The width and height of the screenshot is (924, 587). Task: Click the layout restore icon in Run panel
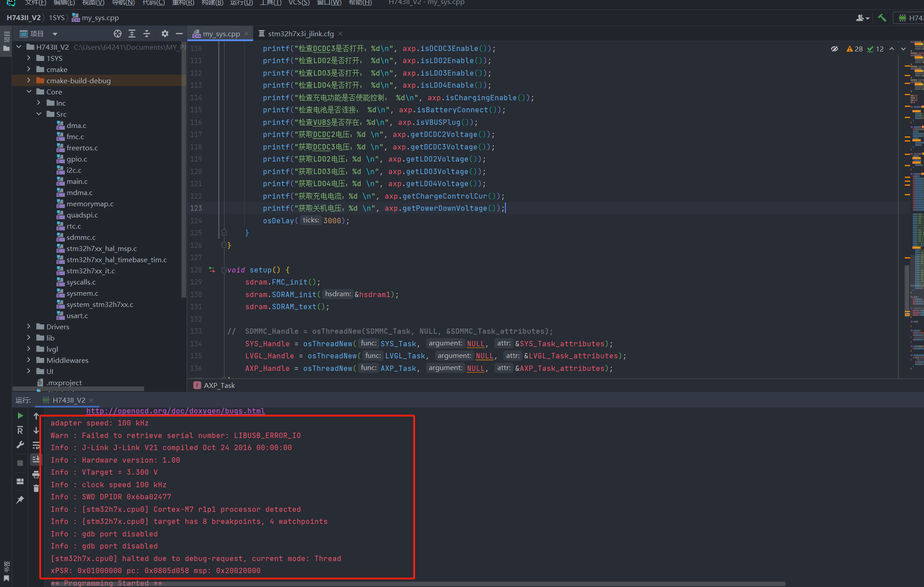(x=20, y=481)
